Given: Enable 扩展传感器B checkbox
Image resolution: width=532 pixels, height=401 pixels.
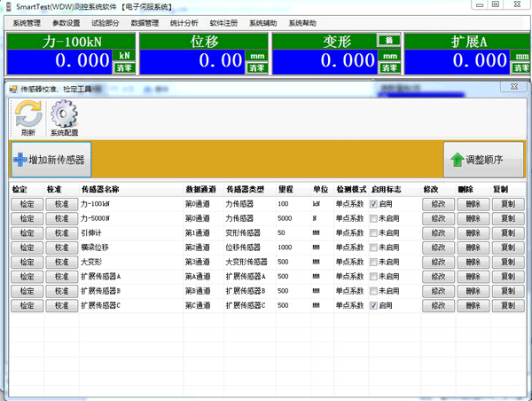Looking at the screenshot, I should pyautogui.click(x=373, y=291).
